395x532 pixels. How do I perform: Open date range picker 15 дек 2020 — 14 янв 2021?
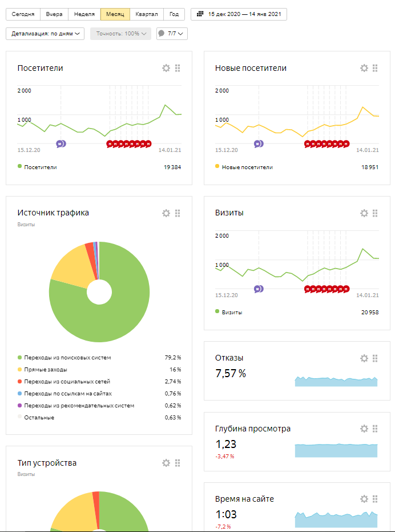tap(239, 14)
